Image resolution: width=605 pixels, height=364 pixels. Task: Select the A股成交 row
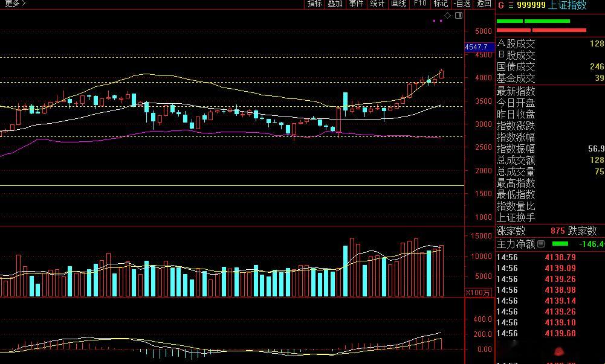pos(550,43)
